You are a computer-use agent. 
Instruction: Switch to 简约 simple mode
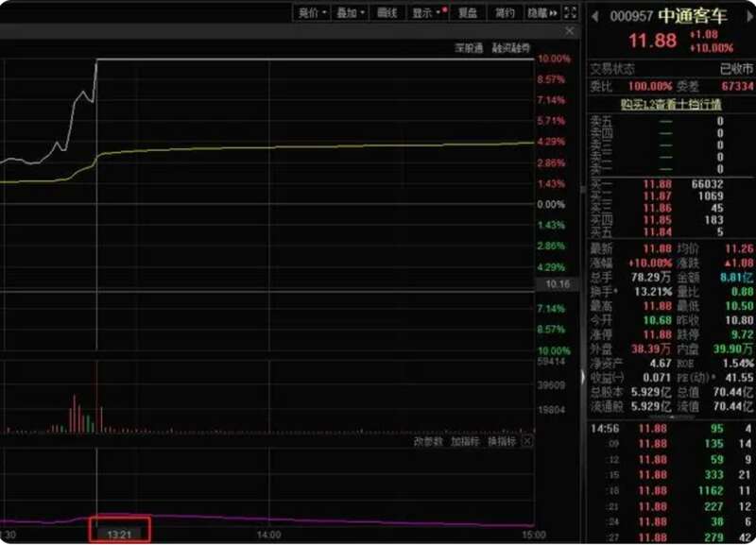(505, 13)
